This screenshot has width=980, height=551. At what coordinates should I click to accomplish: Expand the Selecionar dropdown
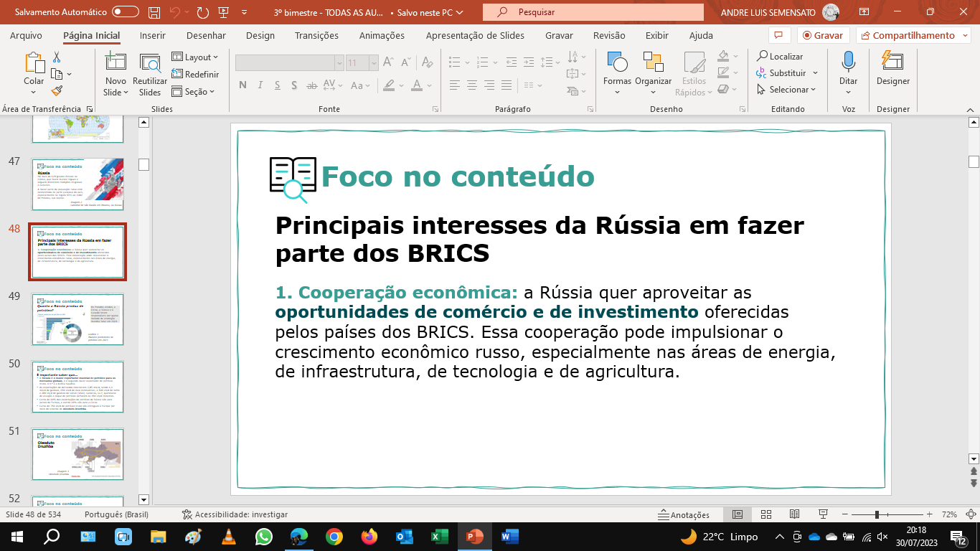pyautogui.click(x=814, y=90)
